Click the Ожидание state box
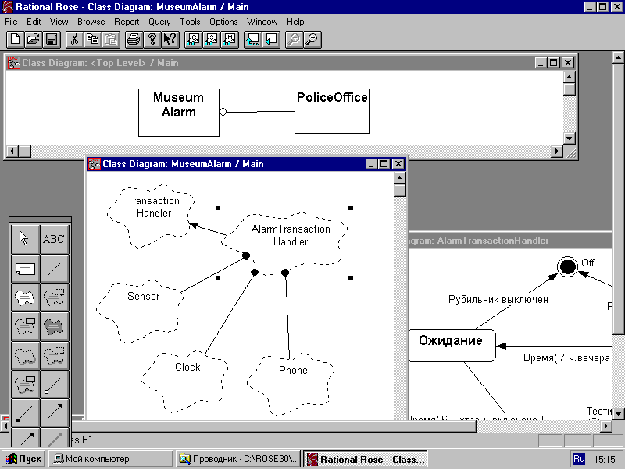625x469 pixels. click(x=451, y=344)
